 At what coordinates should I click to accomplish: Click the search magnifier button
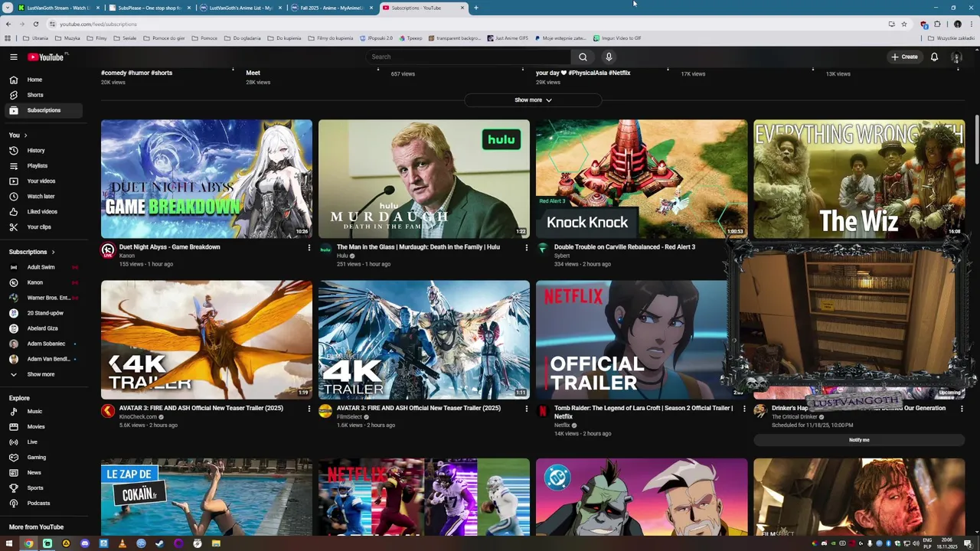pyautogui.click(x=583, y=57)
